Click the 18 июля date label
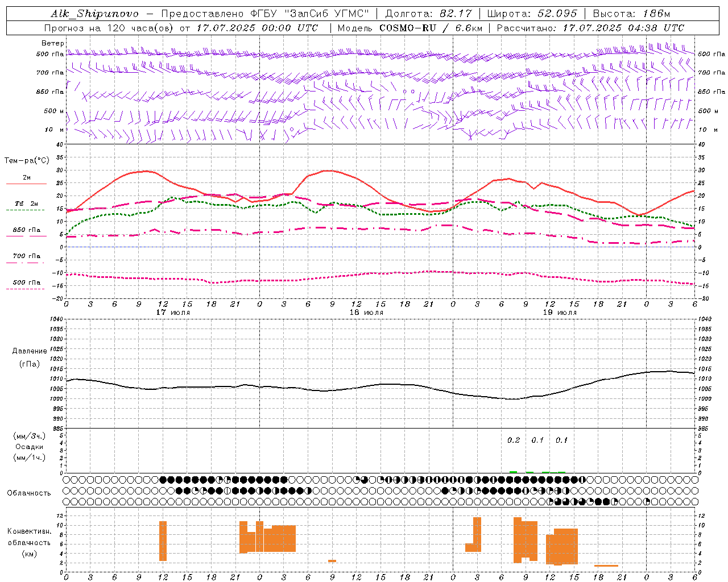Image resolution: width=728 pixels, height=582 pixels. [366, 313]
